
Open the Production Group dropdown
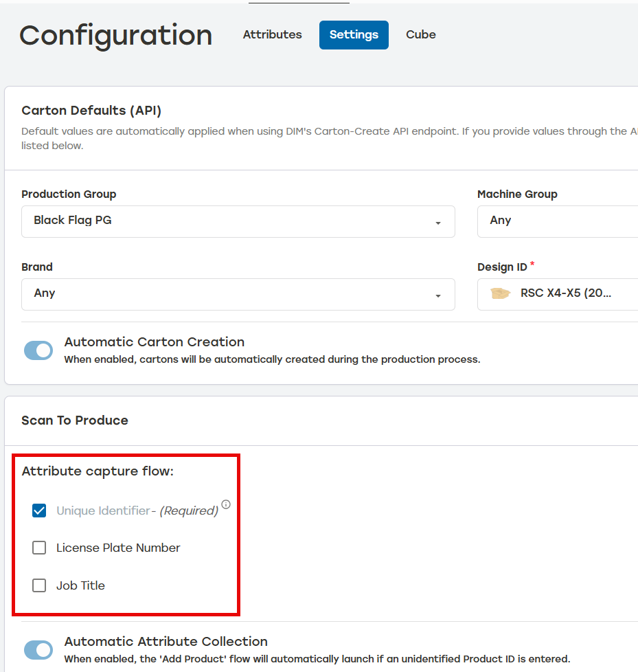(x=238, y=221)
